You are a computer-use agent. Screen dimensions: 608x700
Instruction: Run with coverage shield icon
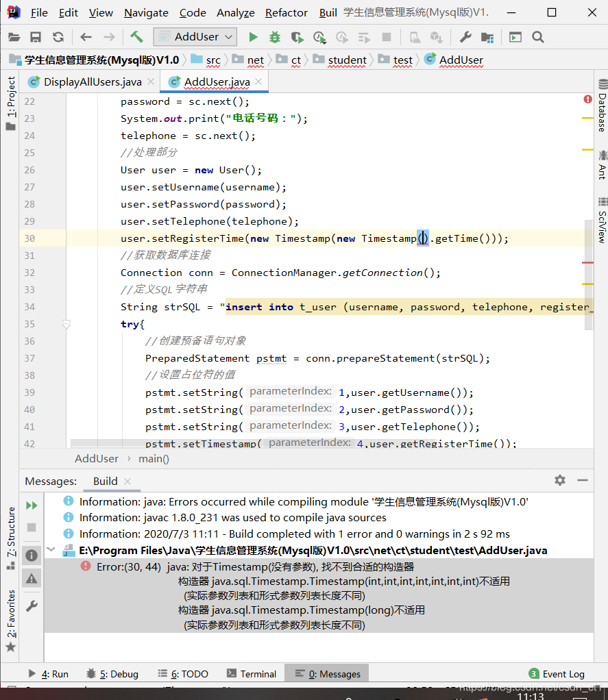(x=297, y=37)
